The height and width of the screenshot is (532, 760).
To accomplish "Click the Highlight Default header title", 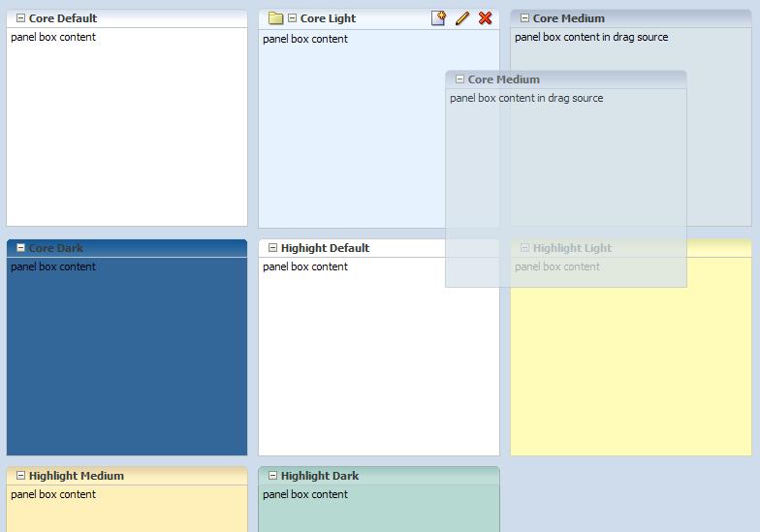I will click(x=325, y=248).
